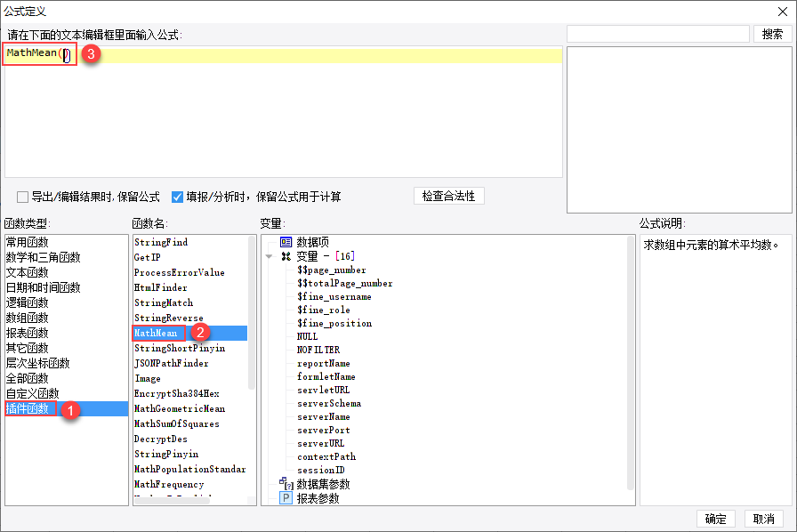Select $fine_username variable
Image resolution: width=797 pixels, height=532 pixels.
pos(334,296)
